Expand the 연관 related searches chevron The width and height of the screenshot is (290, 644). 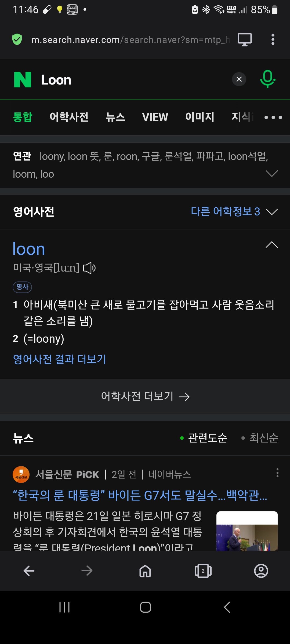pyautogui.click(x=272, y=174)
